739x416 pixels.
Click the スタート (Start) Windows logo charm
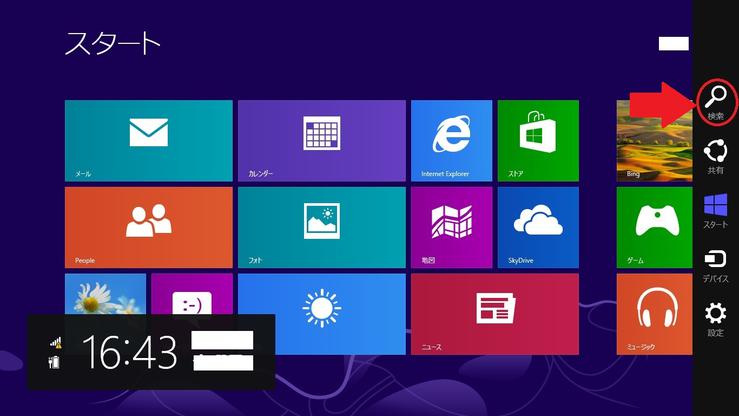click(x=716, y=210)
